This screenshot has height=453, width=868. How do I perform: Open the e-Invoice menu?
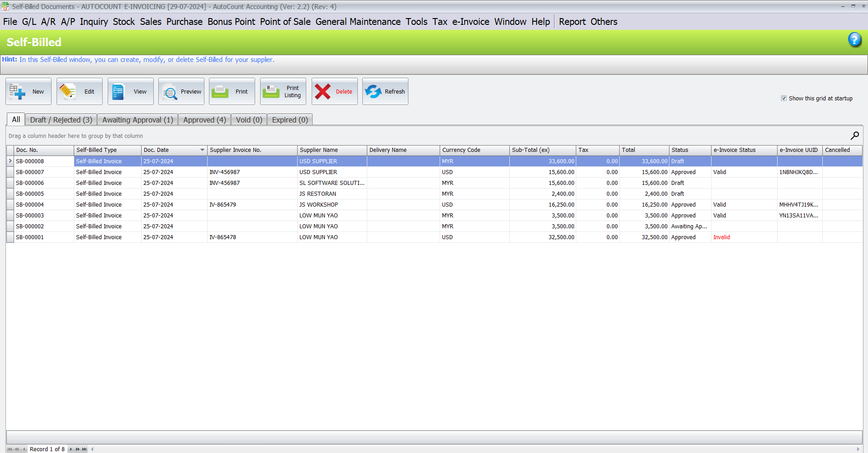pyautogui.click(x=470, y=21)
